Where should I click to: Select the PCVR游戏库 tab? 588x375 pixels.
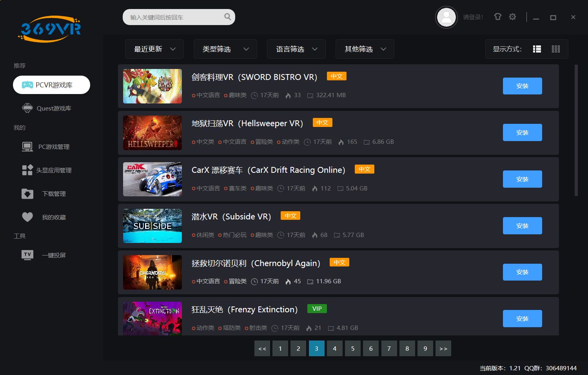pyautogui.click(x=51, y=85)
